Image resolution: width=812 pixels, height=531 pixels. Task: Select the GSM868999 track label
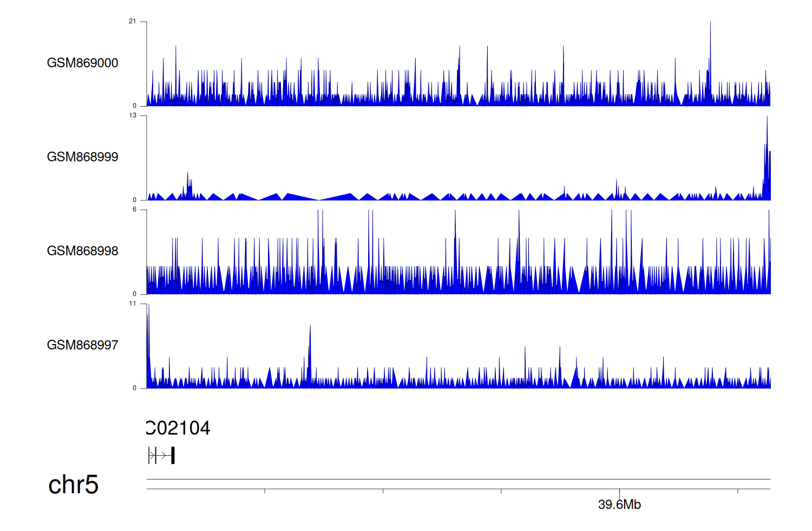pyautogui.click(x=82, y=157)
